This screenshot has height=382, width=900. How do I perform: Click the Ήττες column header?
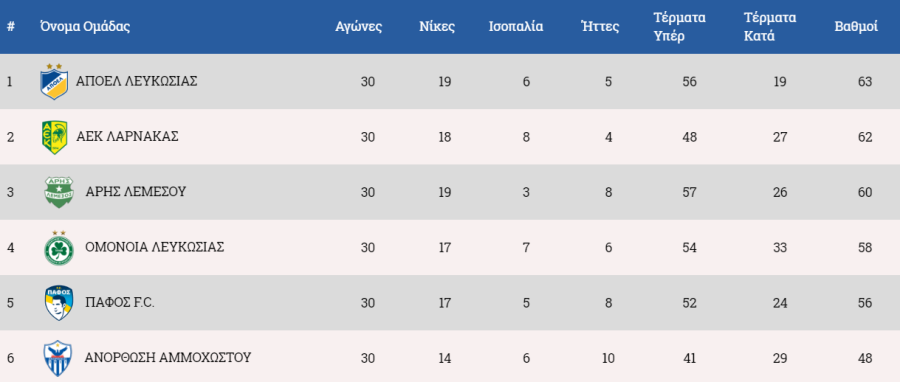(x=600, y=26)
